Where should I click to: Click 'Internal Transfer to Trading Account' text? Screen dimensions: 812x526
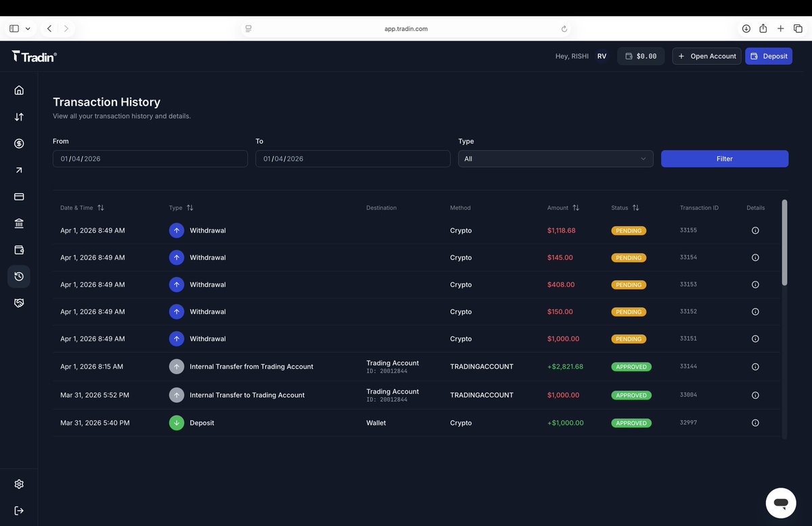point(247,395)
